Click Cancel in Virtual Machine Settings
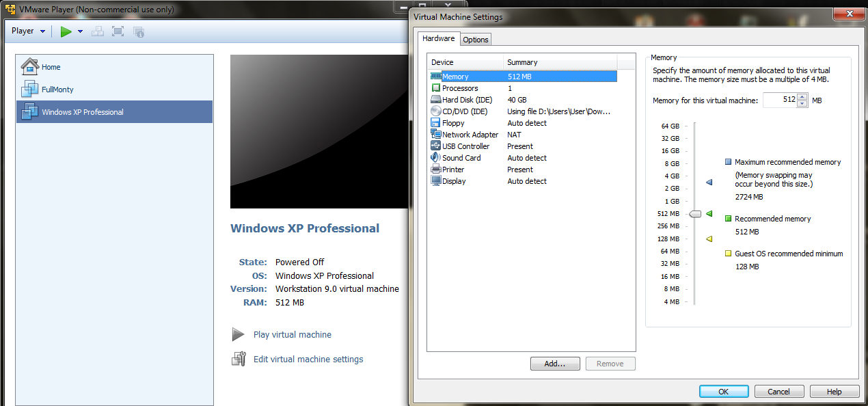This screenshot has height=406, width=868. (x=779, y=392)
